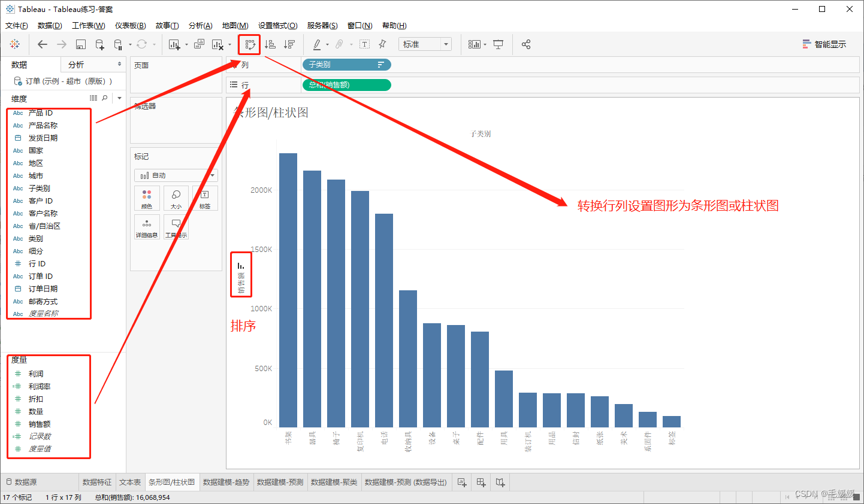Swap rows and columns icon

coord(250,44)
